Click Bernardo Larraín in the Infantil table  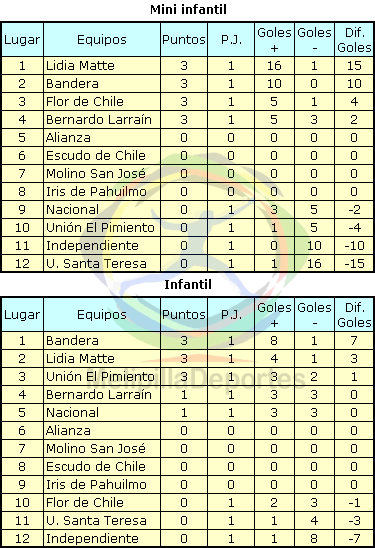(x=99, y=395)
